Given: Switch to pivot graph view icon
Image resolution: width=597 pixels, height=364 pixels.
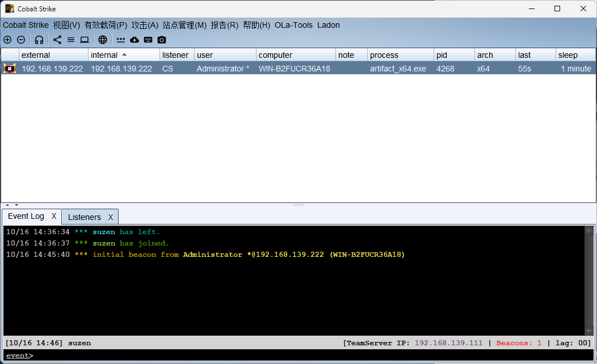Looking at the screenshot, I should [57, 40].
